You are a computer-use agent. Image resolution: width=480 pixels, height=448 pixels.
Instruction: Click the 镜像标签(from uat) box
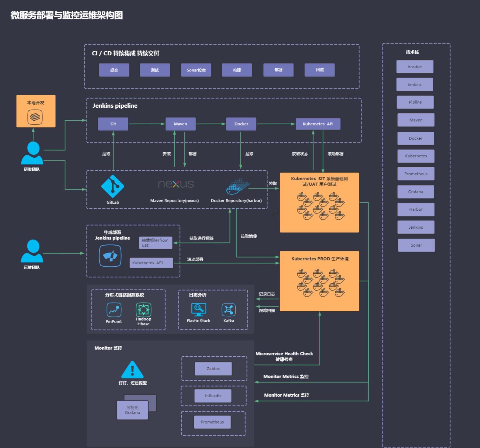click(156, 243)
